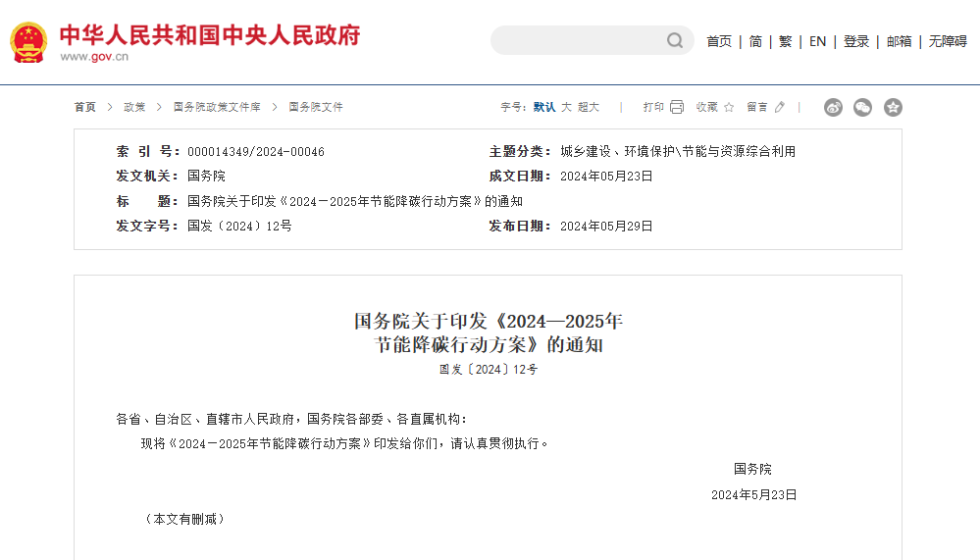Click the 登录 login link
This screenshot has height=560, width=980.
[x=856, y=41]
